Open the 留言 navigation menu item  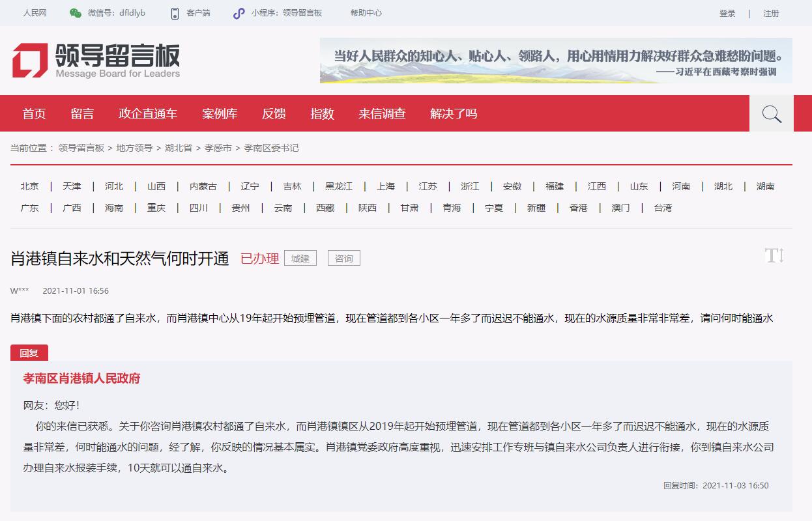coord(82,114)
